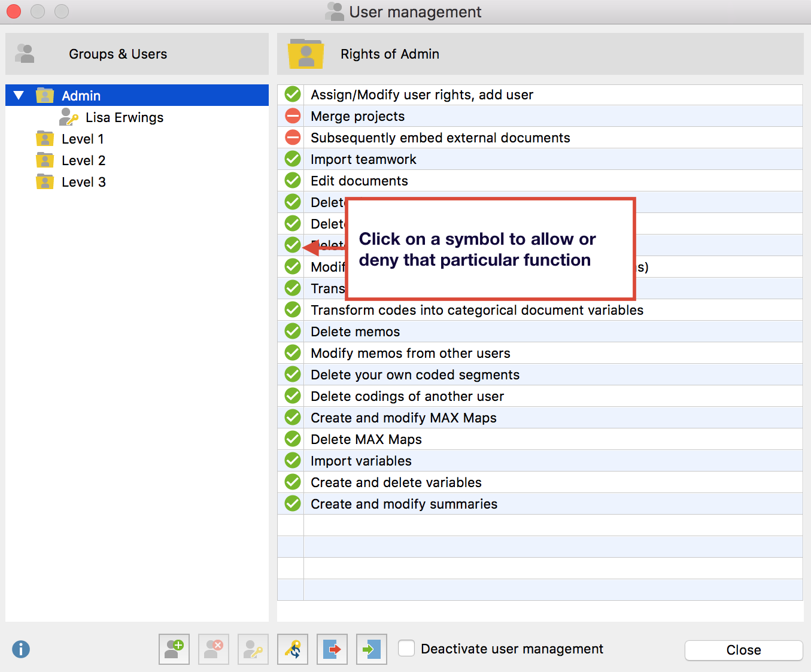Deny Delete MAX Maps via its checkmark
The height and width of the screenshot is (672, 811).
pos(293,439)
